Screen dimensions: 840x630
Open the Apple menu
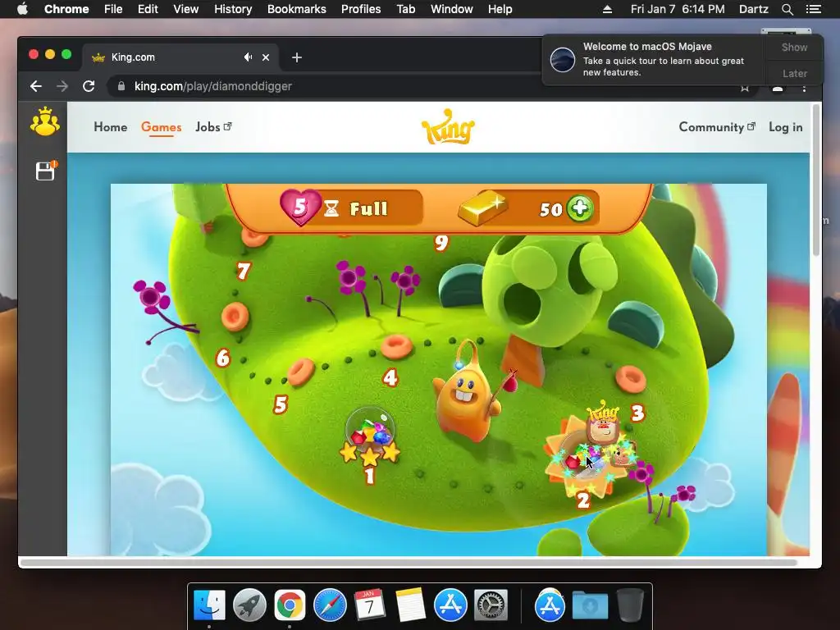(x=22, y=9)
